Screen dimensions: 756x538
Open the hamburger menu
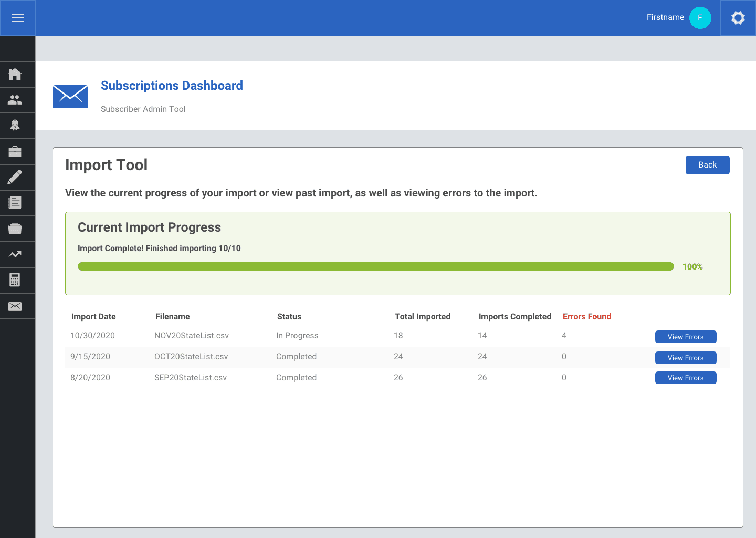click(x=18, y=18)
